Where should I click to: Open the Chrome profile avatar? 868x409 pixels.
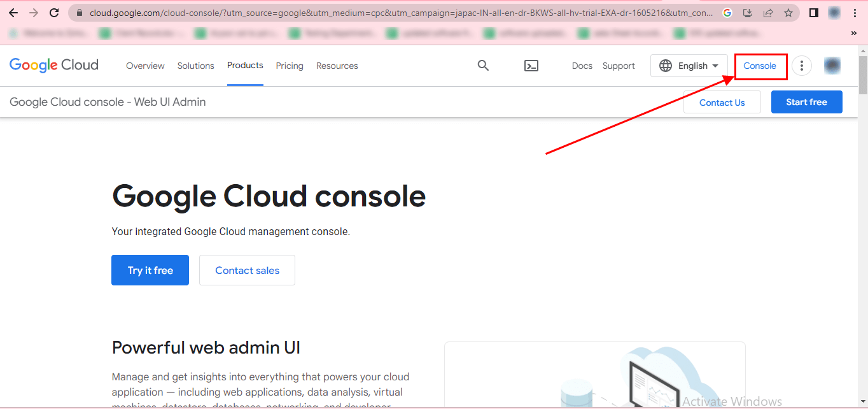coord(834,13)
